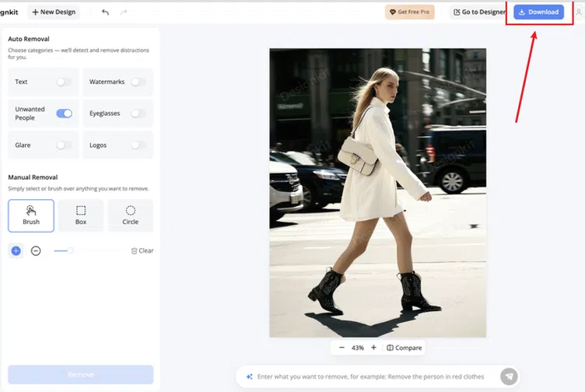The height and width of the screenshot is (392, 585).
Task: Click the redo arrow icon
Action: click(x=124, y=12)
